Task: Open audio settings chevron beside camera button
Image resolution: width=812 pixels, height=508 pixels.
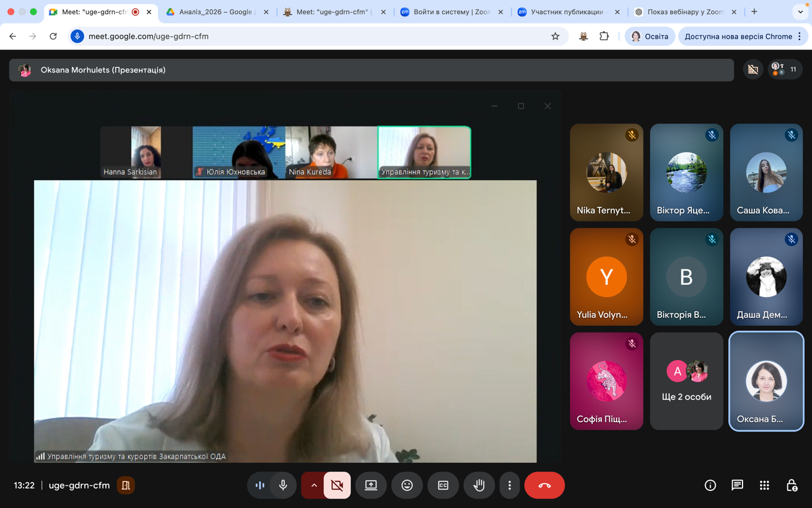Action: point(314,486)
